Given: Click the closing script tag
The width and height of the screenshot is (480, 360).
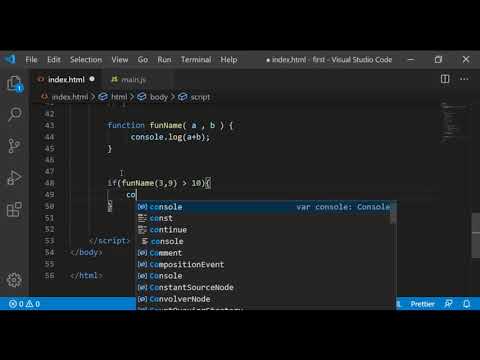Looking at the screenshot, I should [x=109, y=241].
